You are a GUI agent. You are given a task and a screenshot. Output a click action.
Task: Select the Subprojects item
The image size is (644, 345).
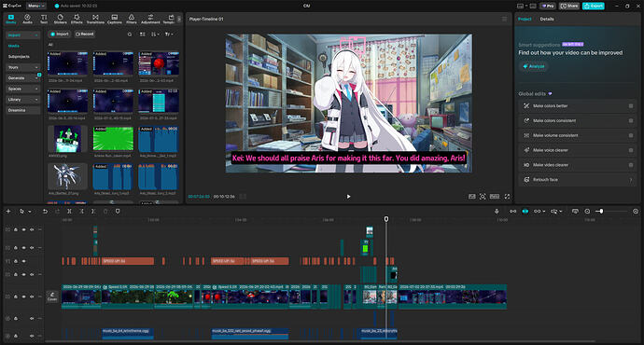19,57
